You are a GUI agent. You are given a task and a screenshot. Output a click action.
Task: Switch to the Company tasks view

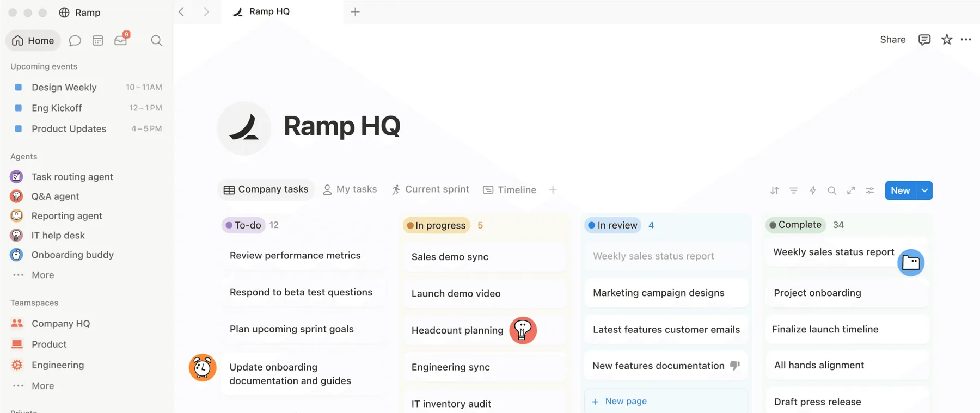click(x=266, y=189)
